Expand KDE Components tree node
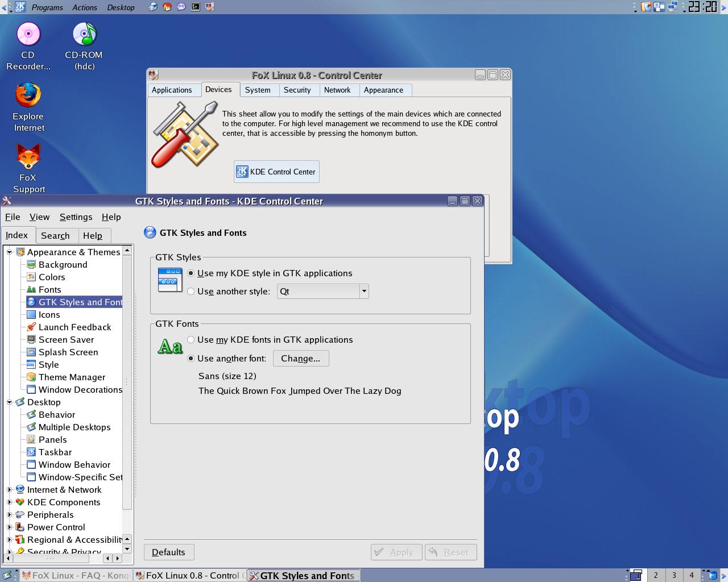The width and height of the screenshot is (728, 582). coord(10,502)
